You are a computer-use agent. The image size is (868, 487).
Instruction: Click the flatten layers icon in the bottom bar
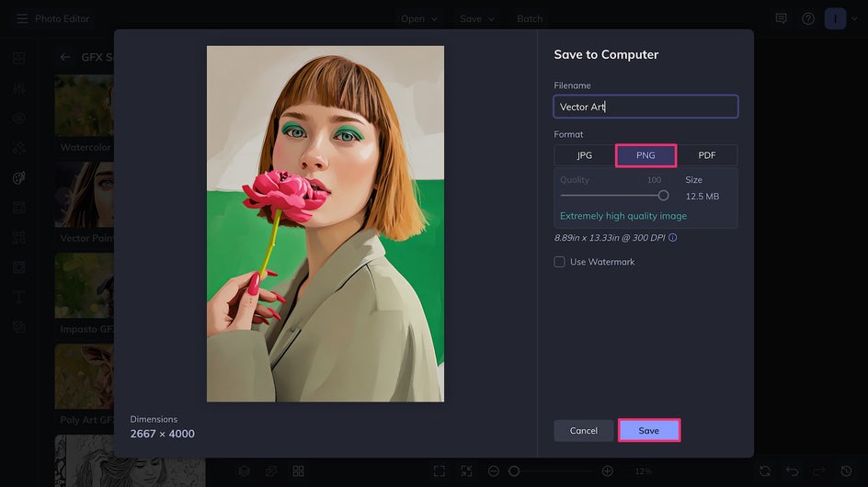click(x=271, y=471)
